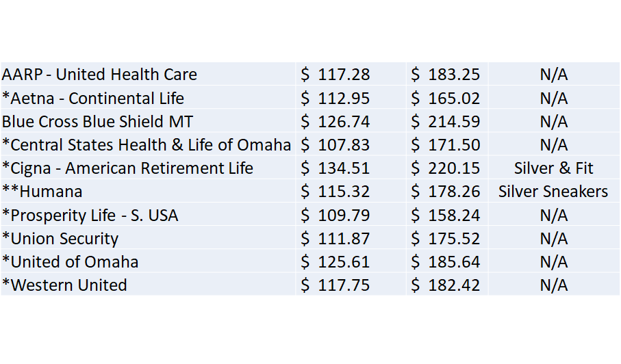
Task: Click the $125.61 price cell
Action: tap(351, 261)
